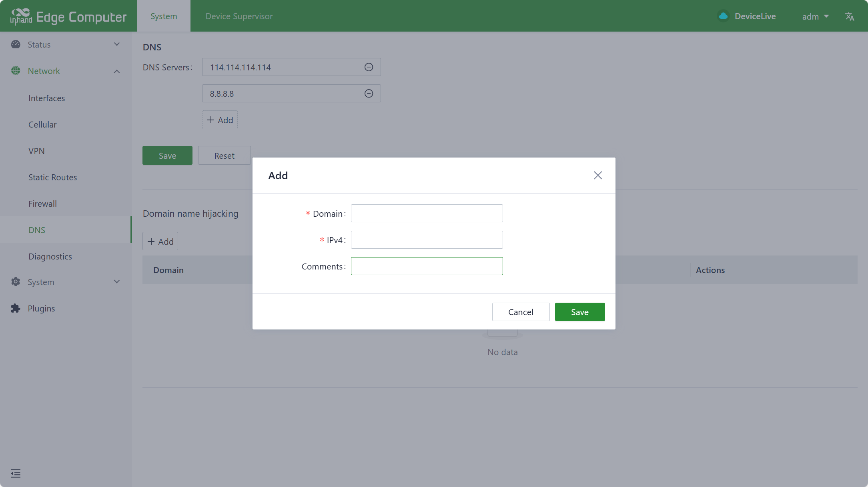
Task: Collapse the sidebar menu icon
Action: (16, 473)
